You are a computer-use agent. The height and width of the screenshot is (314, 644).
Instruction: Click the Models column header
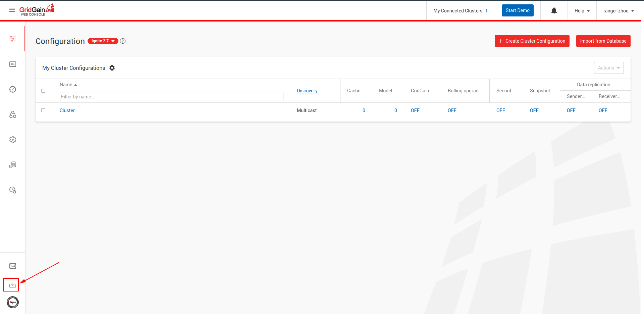(387, 91)
